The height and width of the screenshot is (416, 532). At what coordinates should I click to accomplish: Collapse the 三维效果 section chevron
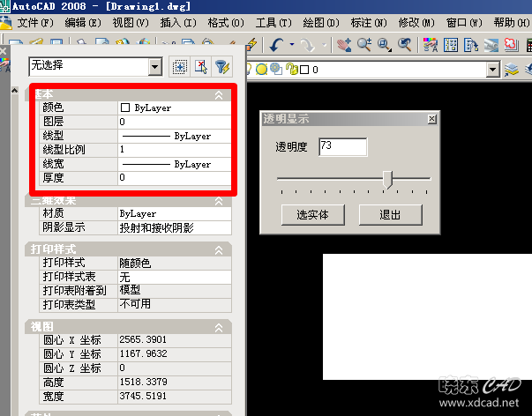pos(219,201)
